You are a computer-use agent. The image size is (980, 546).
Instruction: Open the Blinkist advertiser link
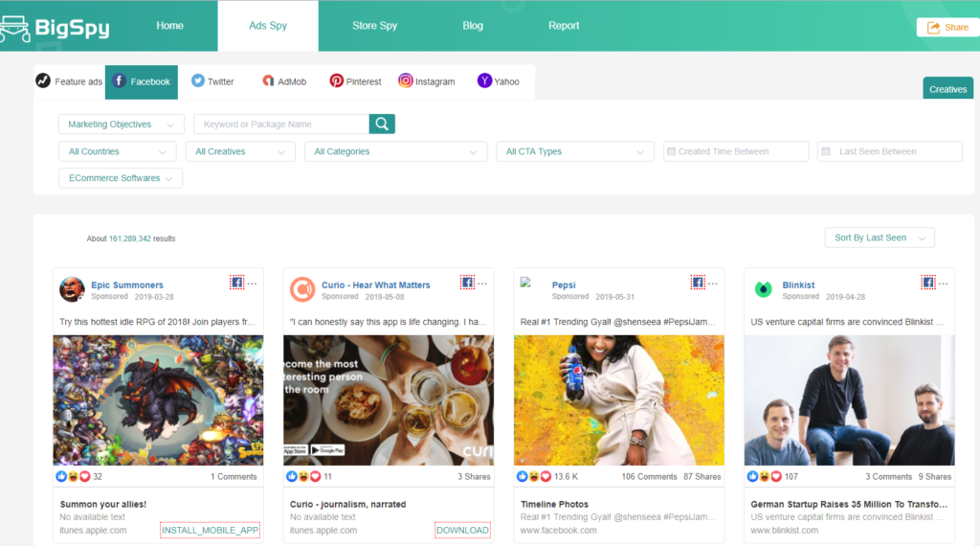[798, 285]
